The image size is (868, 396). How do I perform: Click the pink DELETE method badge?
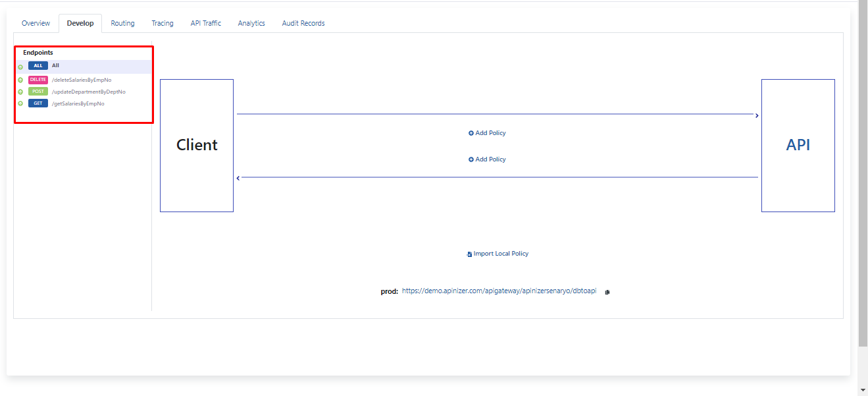tap(38, 80)
